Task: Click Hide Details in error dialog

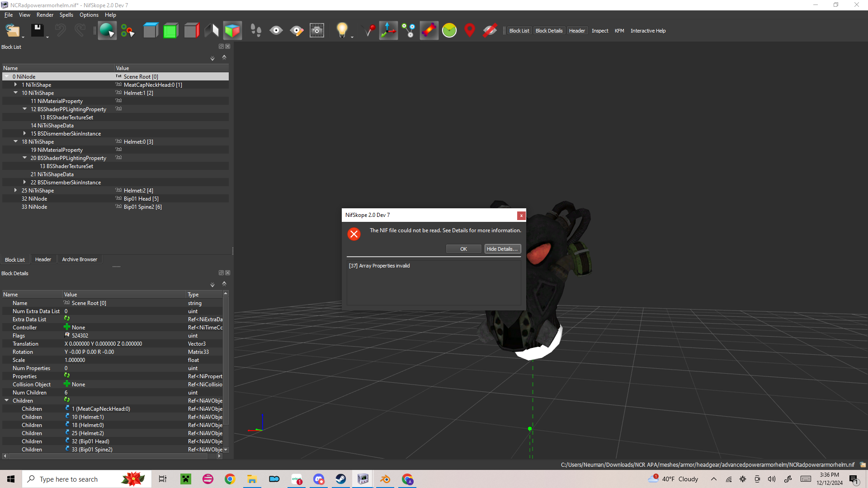Action: click(x=502, y=249)
